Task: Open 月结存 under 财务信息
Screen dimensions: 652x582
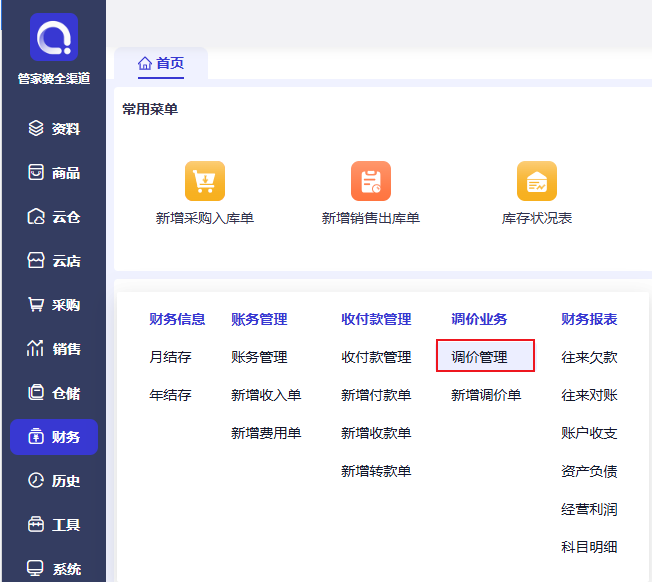Action: click(170, 357)
